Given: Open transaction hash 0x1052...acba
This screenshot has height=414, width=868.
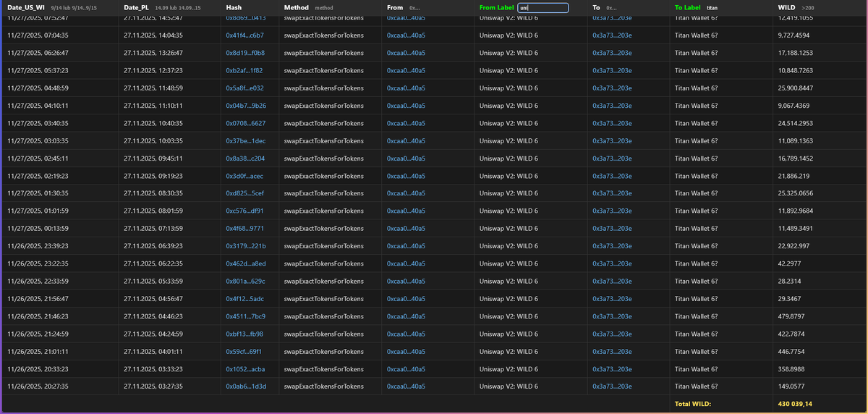Looking at the screenshot, I should click(246, 368).
